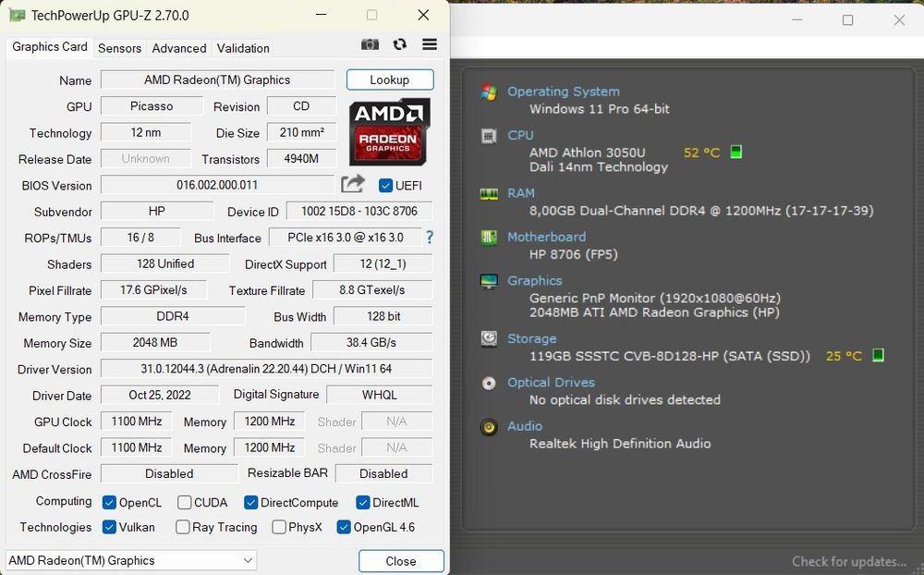The image size is (924, 575).
Task: Click the Operating System Windows icon
Action: 489,92
